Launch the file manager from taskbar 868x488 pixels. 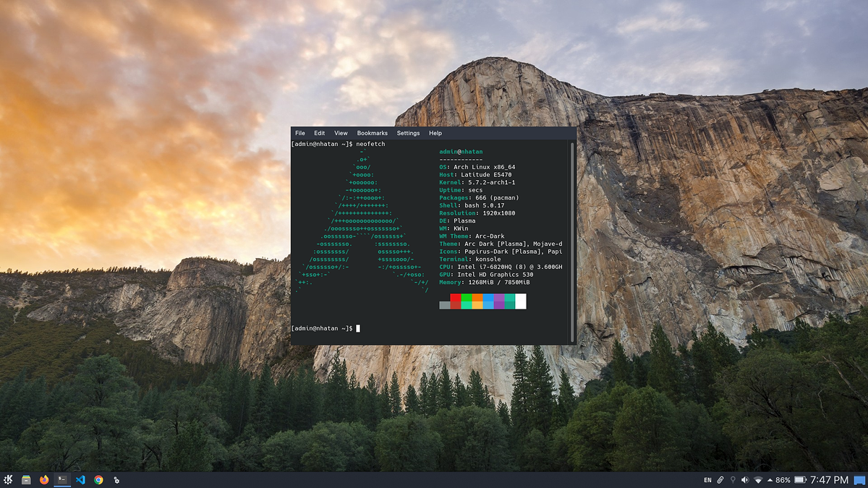[x=26, y=479]
